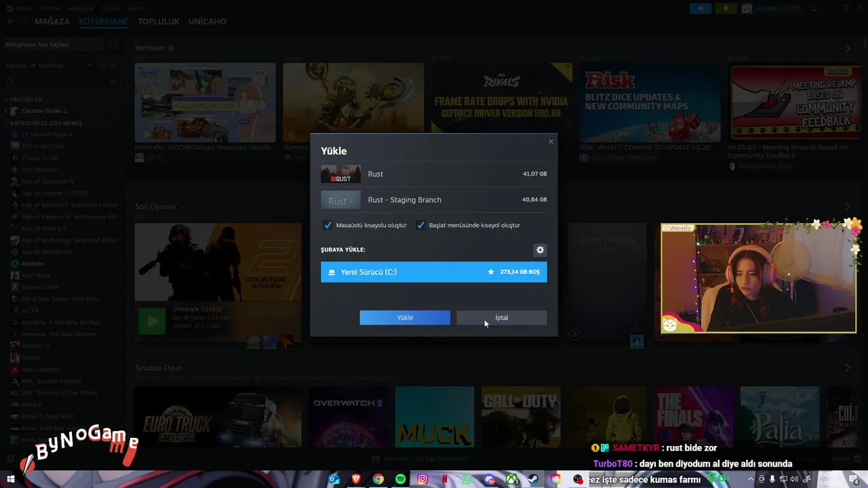Toggle library grid view icon
This screenshot has width=868, height=488.
tap(113, 44)
